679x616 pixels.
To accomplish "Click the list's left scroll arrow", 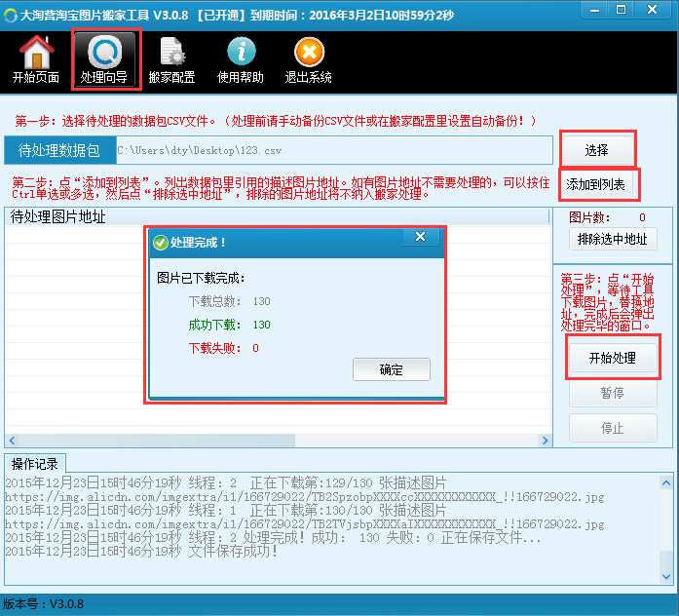I will click(12, 441).
